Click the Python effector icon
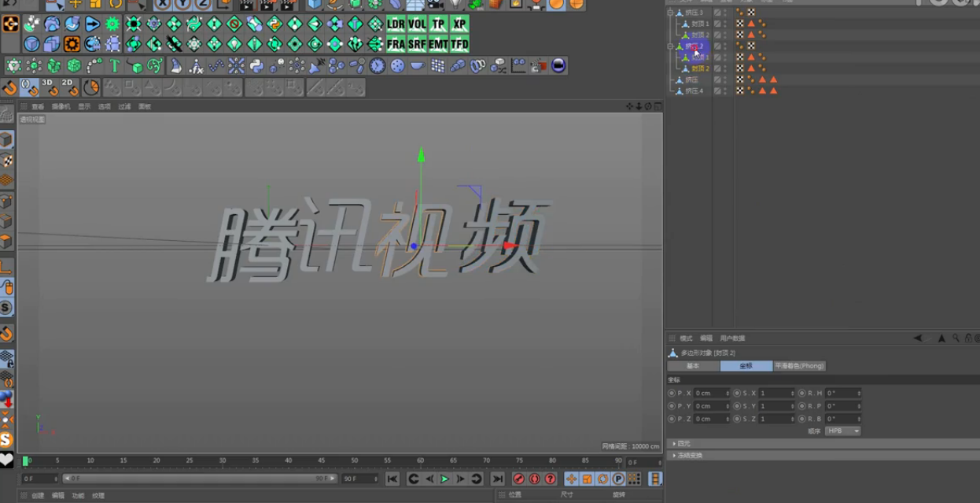 pyautogui.click(x=256, y=66)
